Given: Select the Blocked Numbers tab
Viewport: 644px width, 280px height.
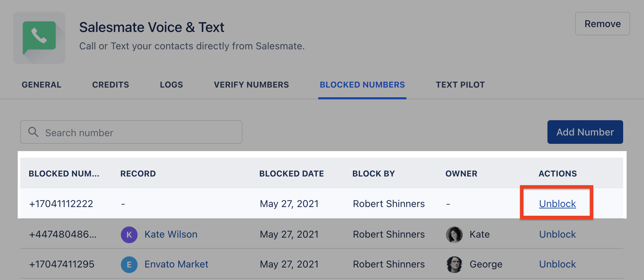Looking at the screenshot, I should [x=362, y=85].
